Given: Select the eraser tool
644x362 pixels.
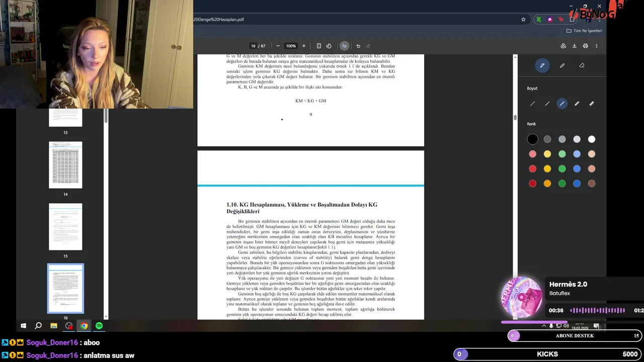Looking at the screenshot, I should (582, 65).
